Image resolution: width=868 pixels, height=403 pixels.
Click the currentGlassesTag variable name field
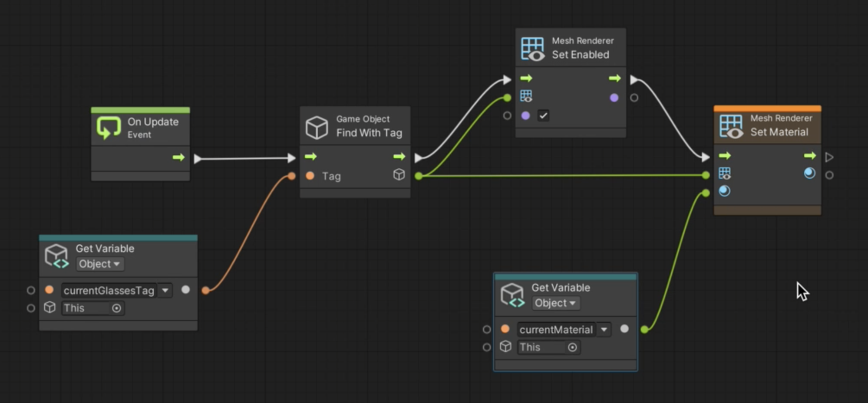coord(109,291)
